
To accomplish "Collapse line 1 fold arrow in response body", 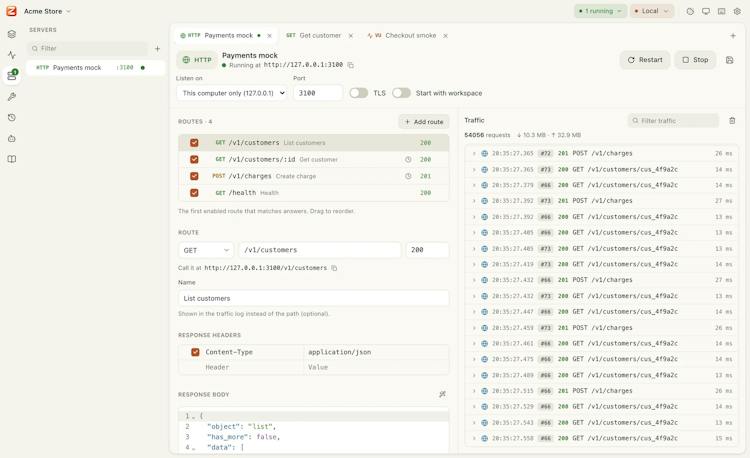I will click(194, 416).
